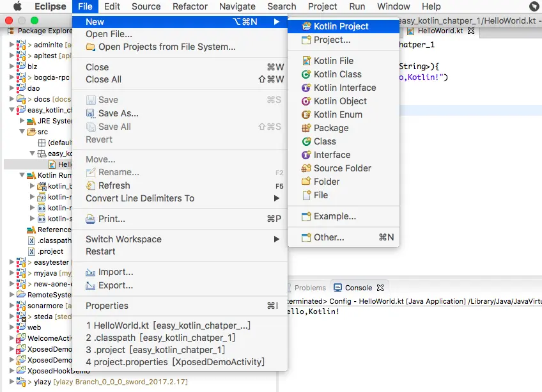Click the Console monitor icon

(337, 288)
